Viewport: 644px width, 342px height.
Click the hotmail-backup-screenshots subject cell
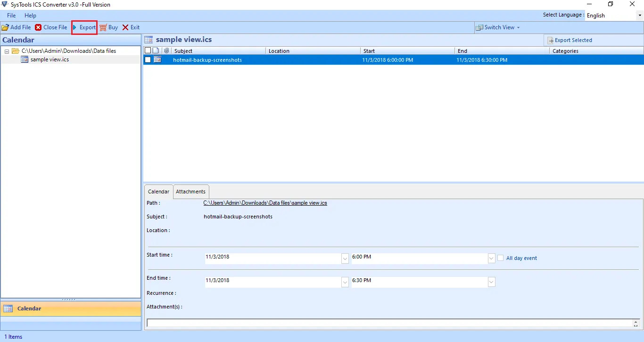tap(207, 60)
